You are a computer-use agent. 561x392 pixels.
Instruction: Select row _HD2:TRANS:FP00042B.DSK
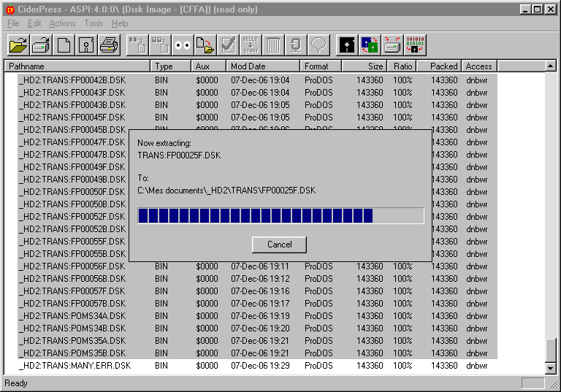(257, 80)
